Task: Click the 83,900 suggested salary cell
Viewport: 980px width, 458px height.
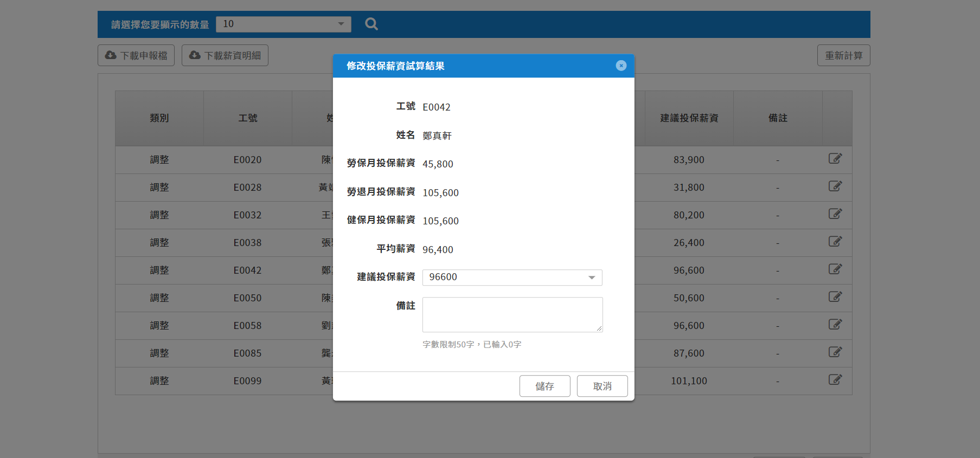Action: pyautogui.click(x=689, y=160)
